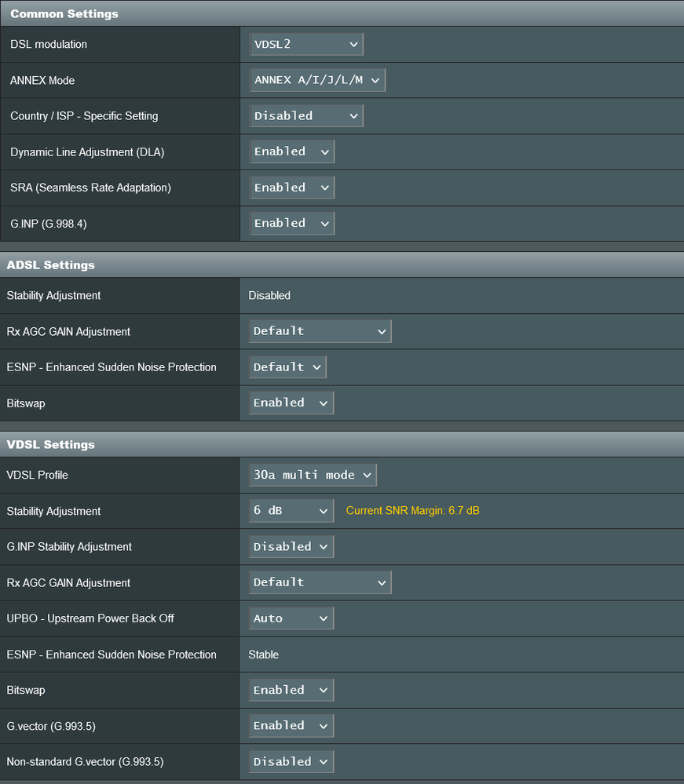Open G.INP Stability Adjustment dropdown
Screen dimensions: 684x784
click(x=291, y=547)
